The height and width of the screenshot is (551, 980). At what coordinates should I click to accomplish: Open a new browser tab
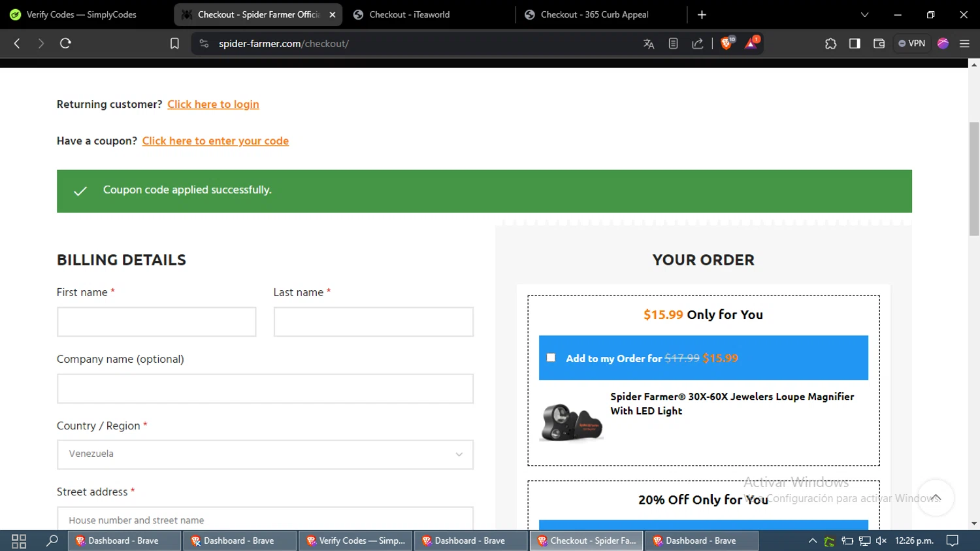pos(702,14)
